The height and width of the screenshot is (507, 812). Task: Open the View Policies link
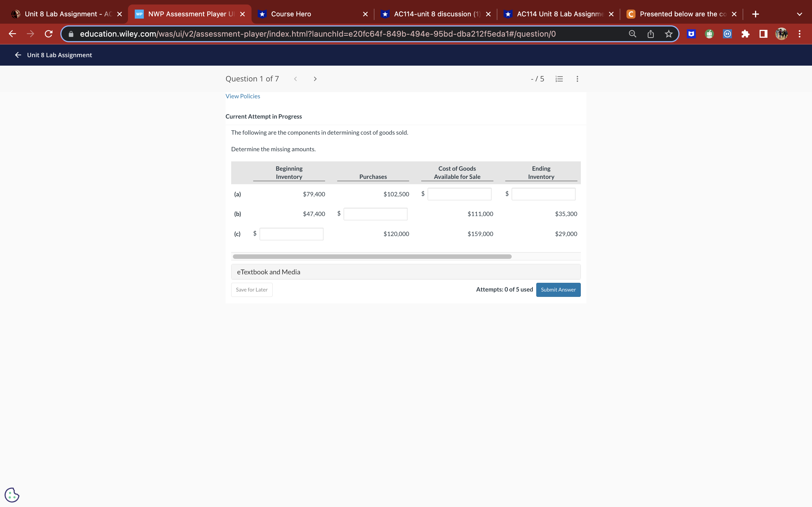point(242,96)
